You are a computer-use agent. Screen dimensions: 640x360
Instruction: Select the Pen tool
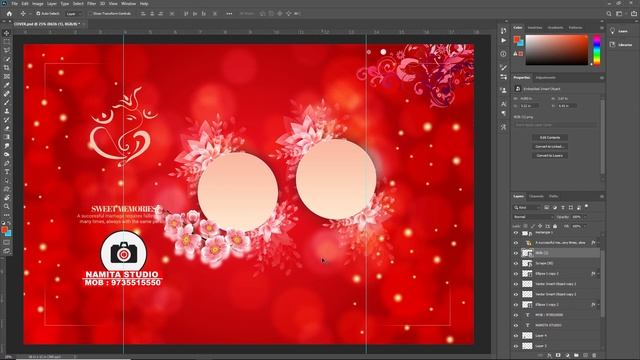tap(7, 163)
